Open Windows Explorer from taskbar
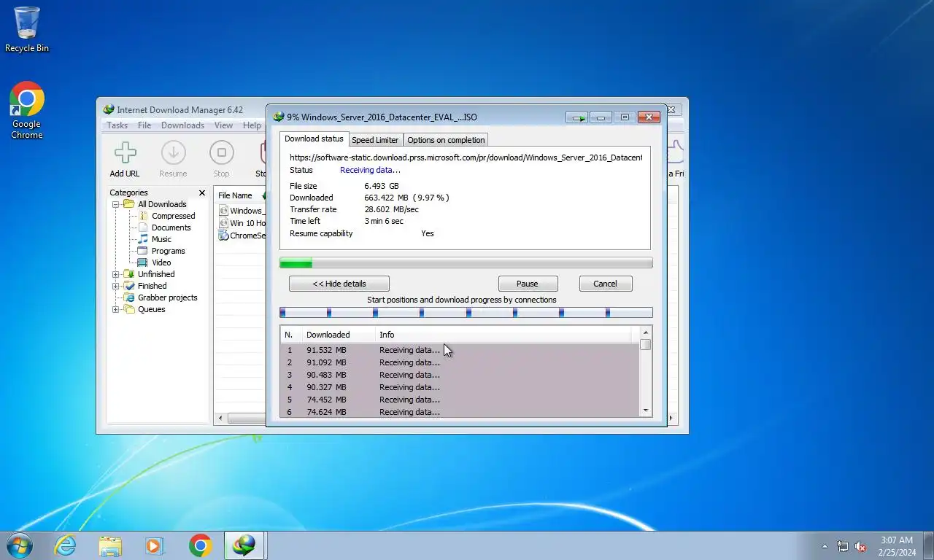The height and width of the screenshot is (560, 934). click(x=110, y=545)
